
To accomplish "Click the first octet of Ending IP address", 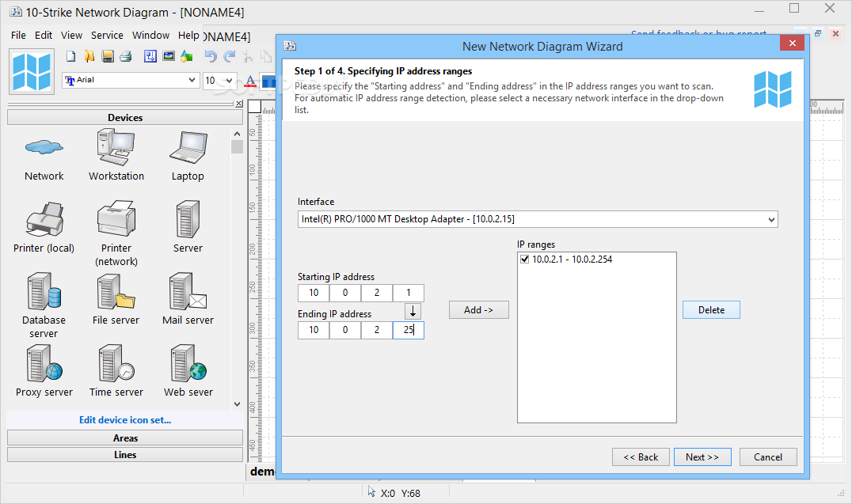I will tap(314, 330).
